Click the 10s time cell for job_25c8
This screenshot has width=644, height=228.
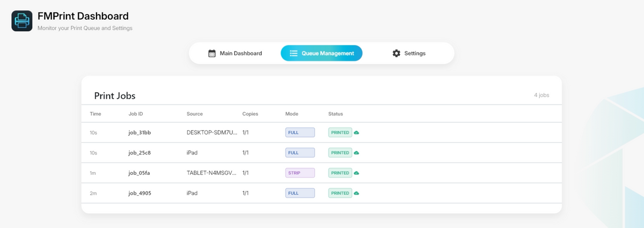point(93,153)
